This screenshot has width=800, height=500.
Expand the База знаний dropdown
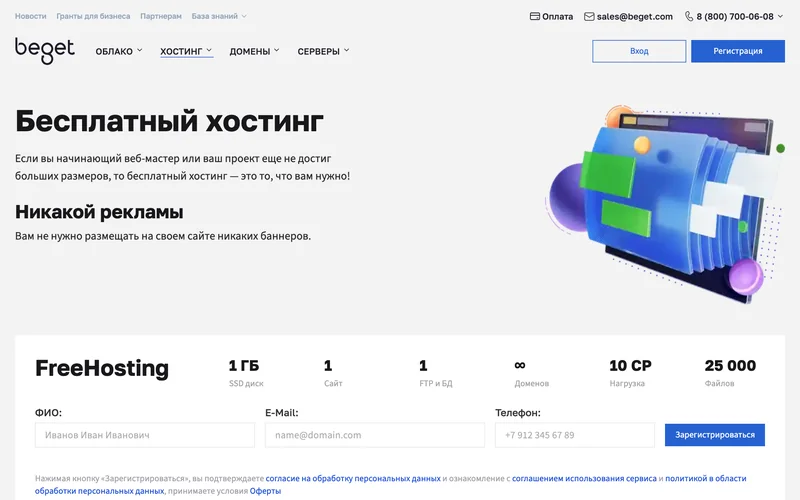point(219,16)
